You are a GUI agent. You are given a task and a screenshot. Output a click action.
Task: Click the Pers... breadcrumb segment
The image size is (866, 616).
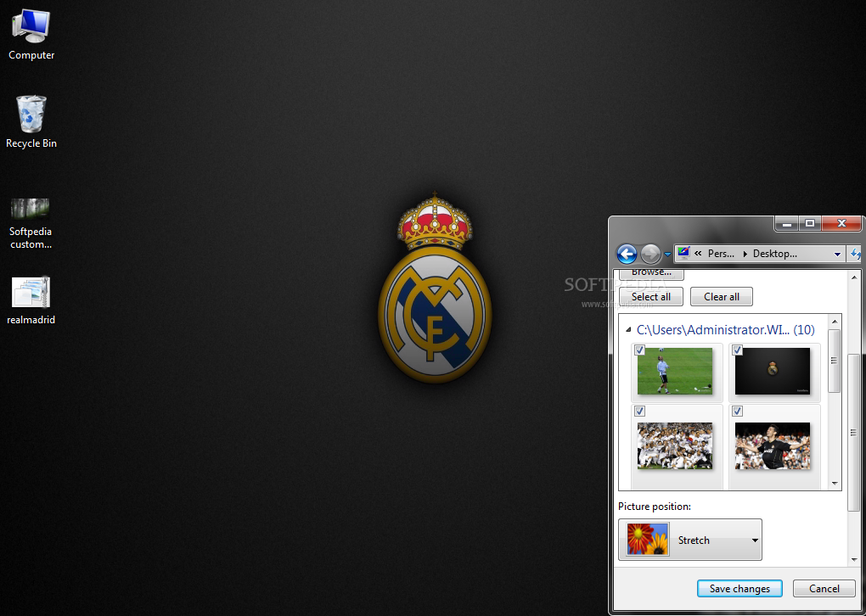pyautogui.click(x=721, y=254)
